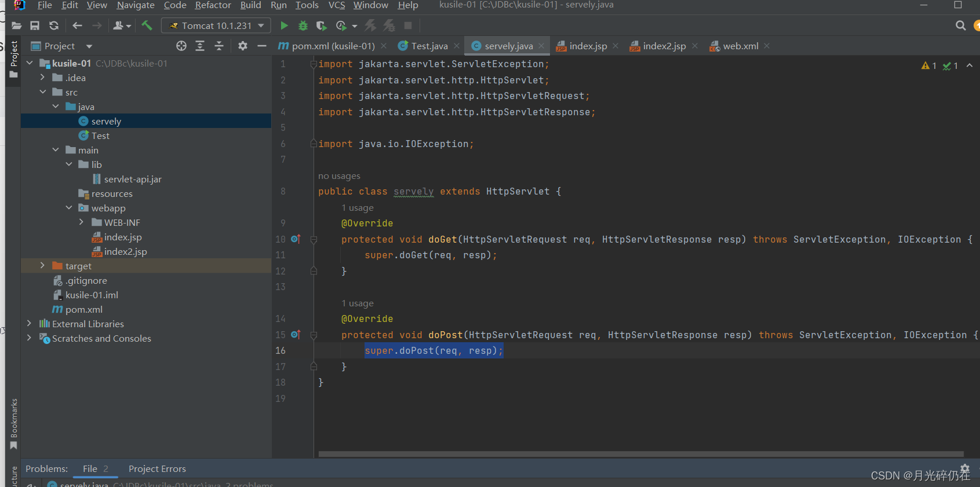
Task: Select kusile-01.iml in project tree
Action: pyautogui.click(x=92, y=295)
